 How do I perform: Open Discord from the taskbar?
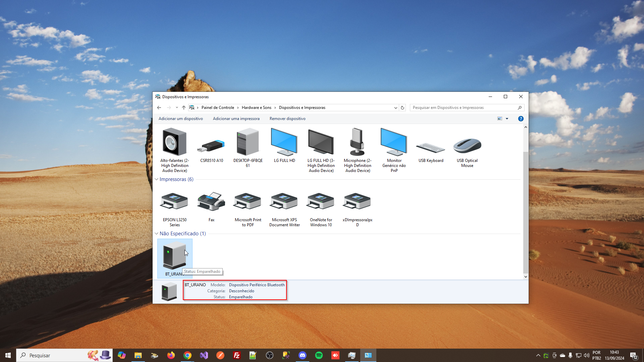point(302,355)
